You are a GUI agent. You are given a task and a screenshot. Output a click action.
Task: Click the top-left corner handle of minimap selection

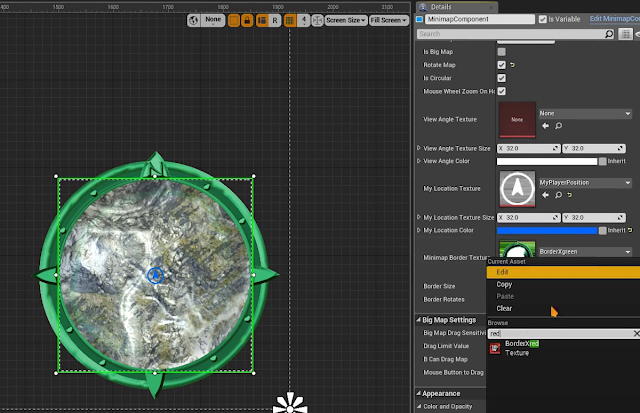point(56,176)
